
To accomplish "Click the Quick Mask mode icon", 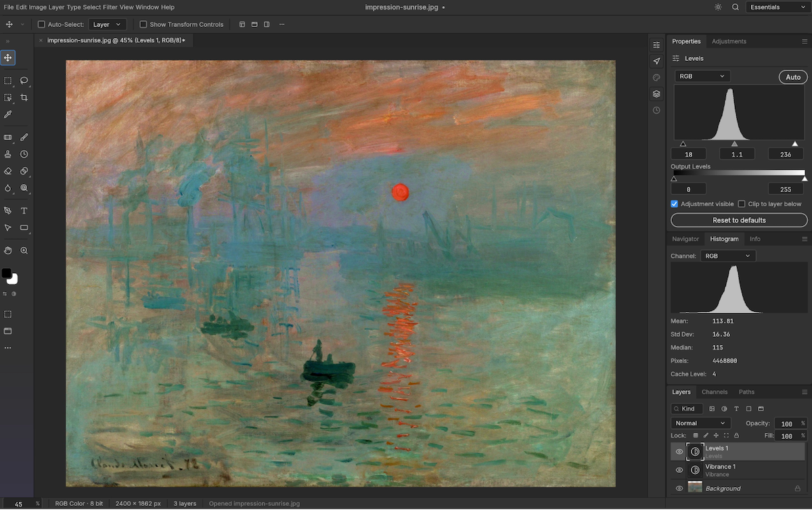I will click(8, 315).
